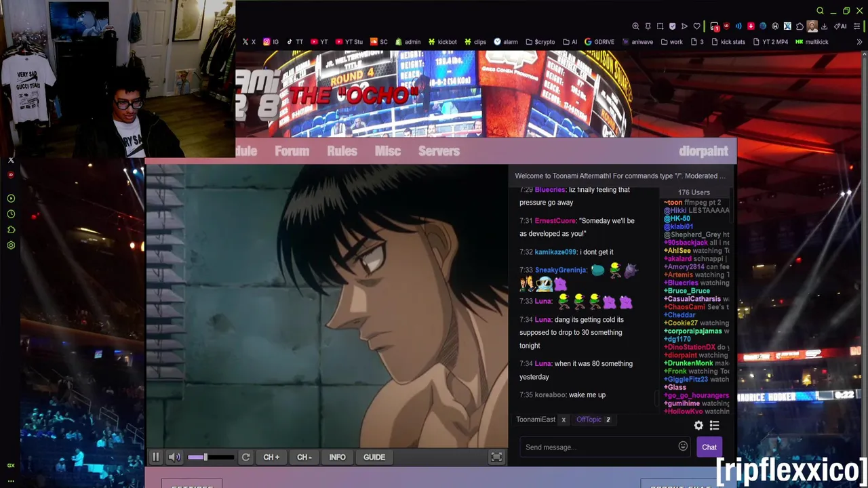
Task: Click the pin icon in address bar
Action: 648,26
